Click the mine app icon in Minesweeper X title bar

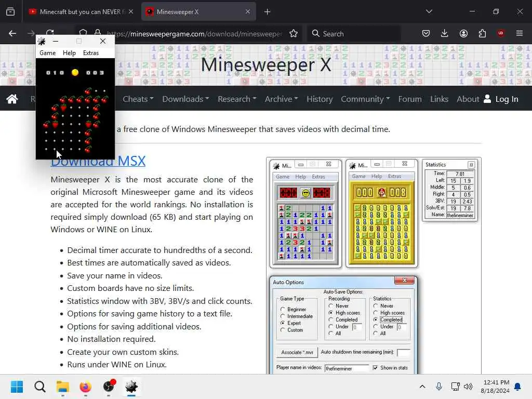point(42,42)
